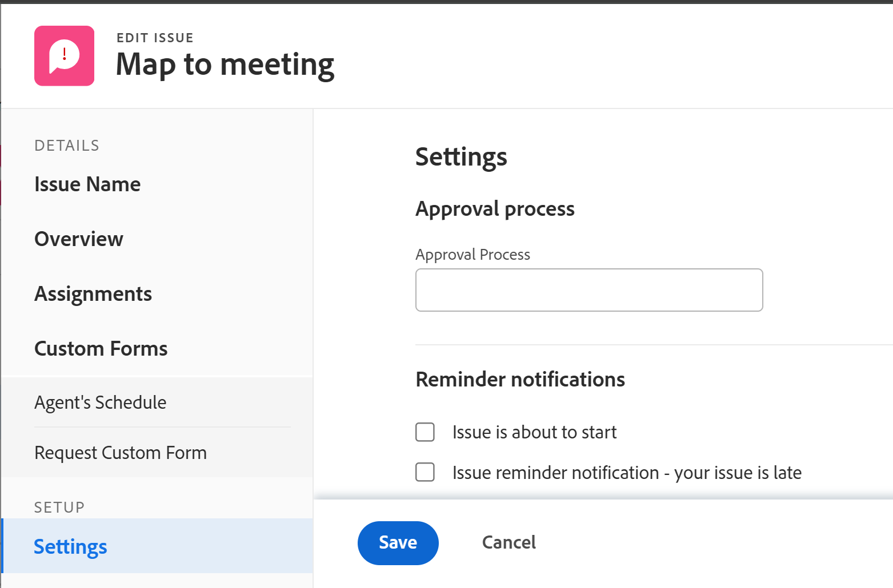Click the pink issue icon in header
Screen dimensions: 893x588
point(64,56)
